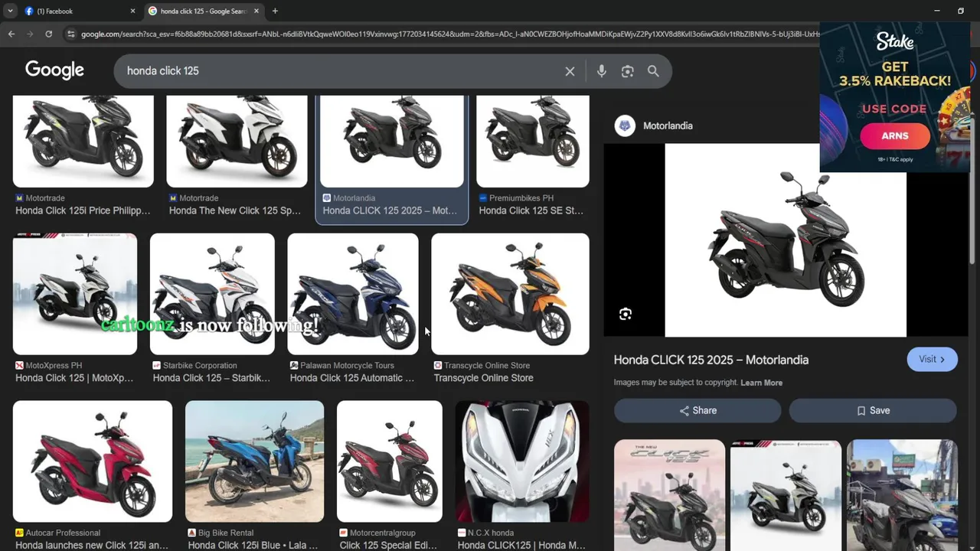Click the Visit button

pos(932,359)
